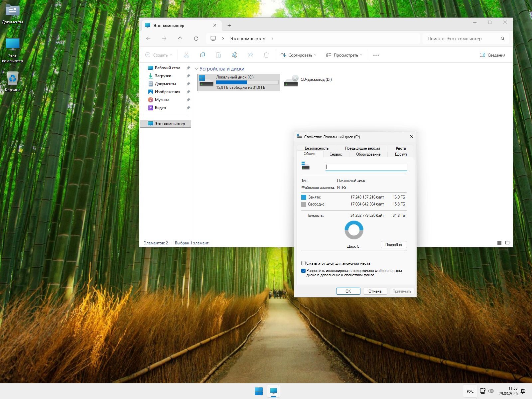Click the Copy icon in toolbar
532x399 pixels.
point(202,55)
